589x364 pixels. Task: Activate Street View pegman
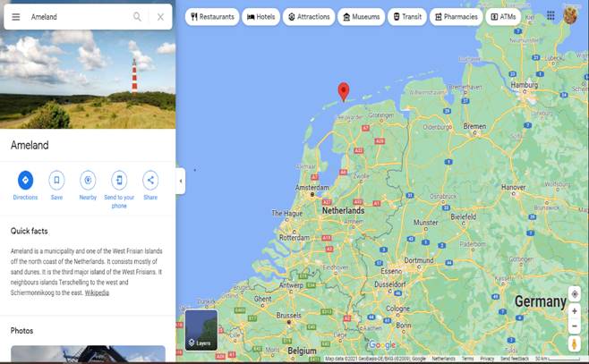tap(574, 343)
